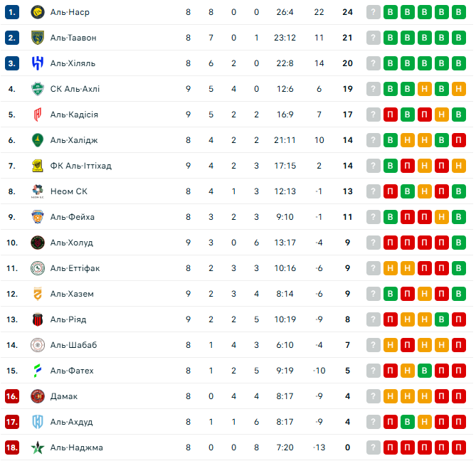This screenshot has width=476, height=461.
Task: Click the green В badge in Аль-Холуд row
Action: click(458, 243)
